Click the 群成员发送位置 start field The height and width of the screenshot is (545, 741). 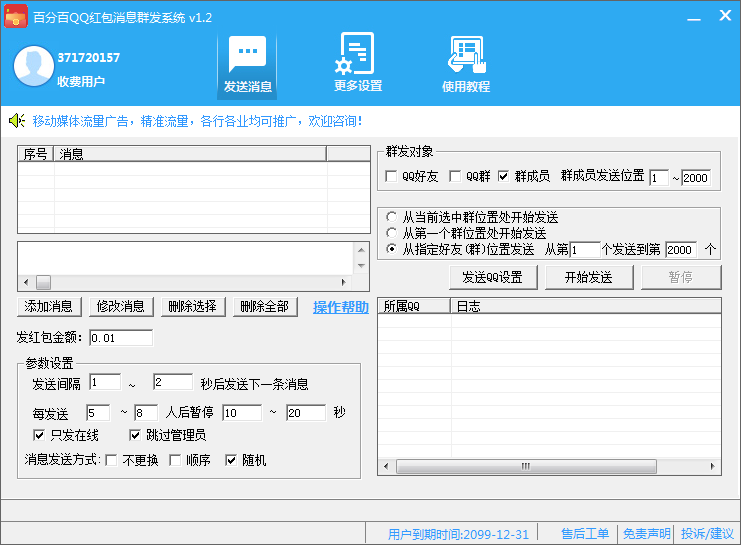[x=659, y=178]
